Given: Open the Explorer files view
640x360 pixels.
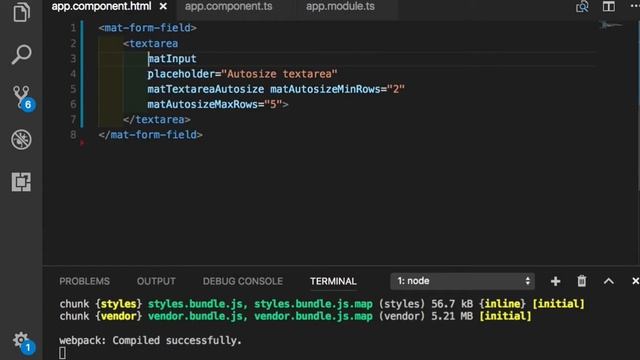Looking at the screenshot, I should (21, 11).
